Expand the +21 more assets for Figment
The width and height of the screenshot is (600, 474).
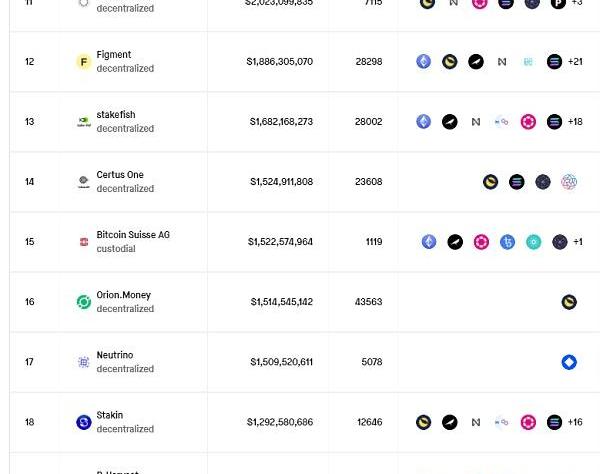tap(575, 62)
